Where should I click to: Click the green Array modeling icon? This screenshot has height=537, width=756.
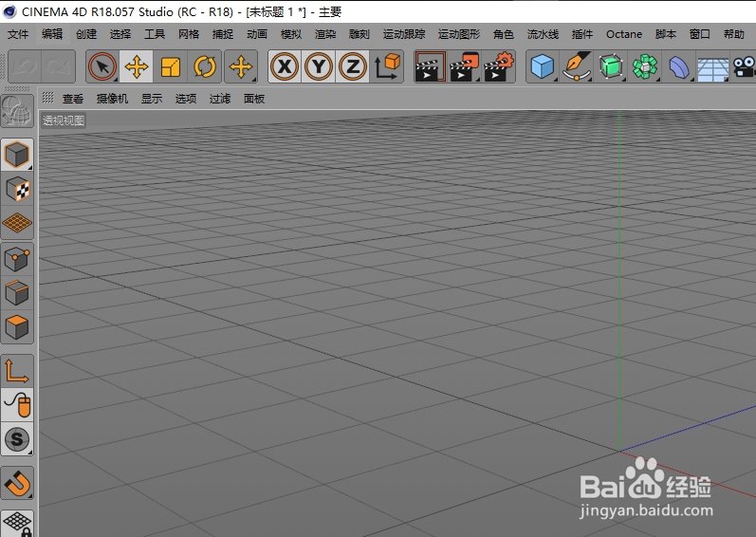(645, 66)
